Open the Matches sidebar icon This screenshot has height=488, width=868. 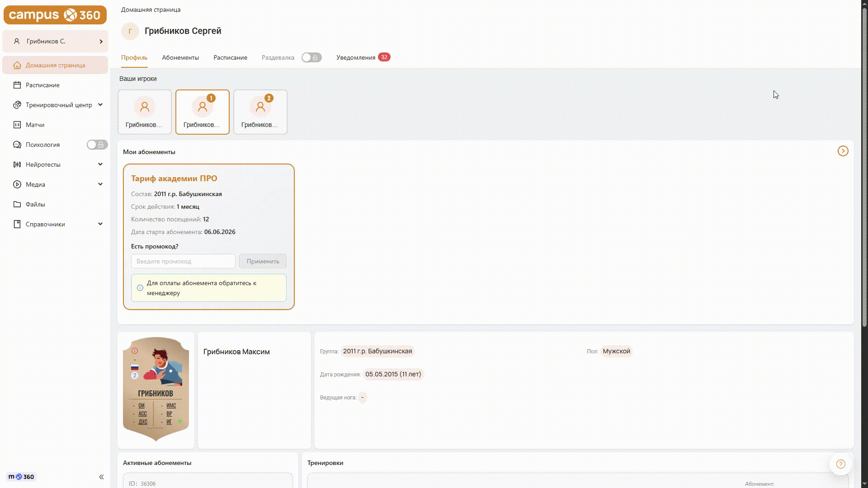17,125
